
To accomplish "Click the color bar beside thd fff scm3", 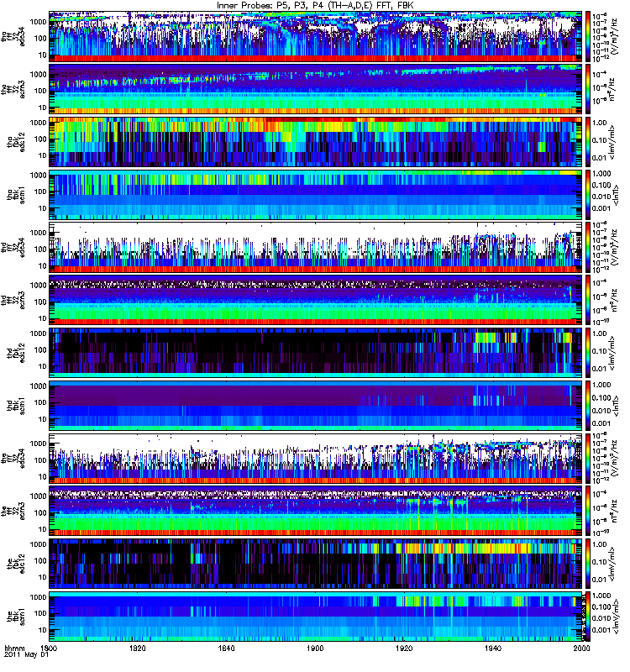I will pos(588,300).
